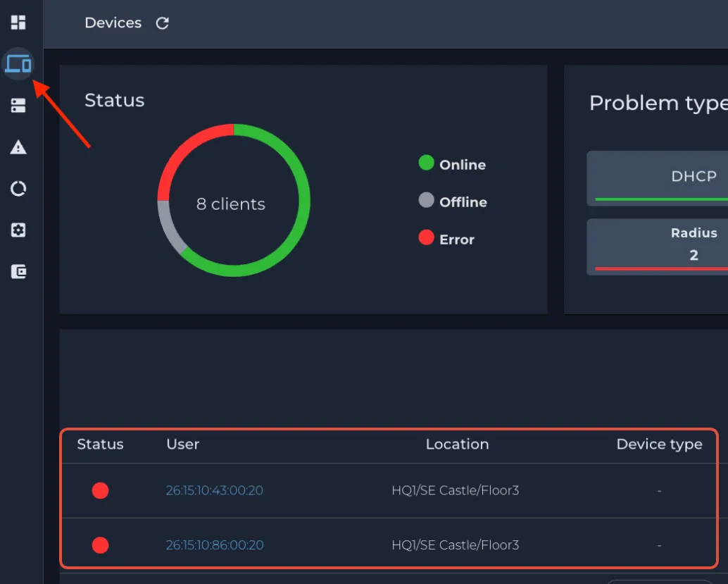
Task: Click the location cell in the 26:15:10:43:00:20 row
Action: tap(456, 490)
